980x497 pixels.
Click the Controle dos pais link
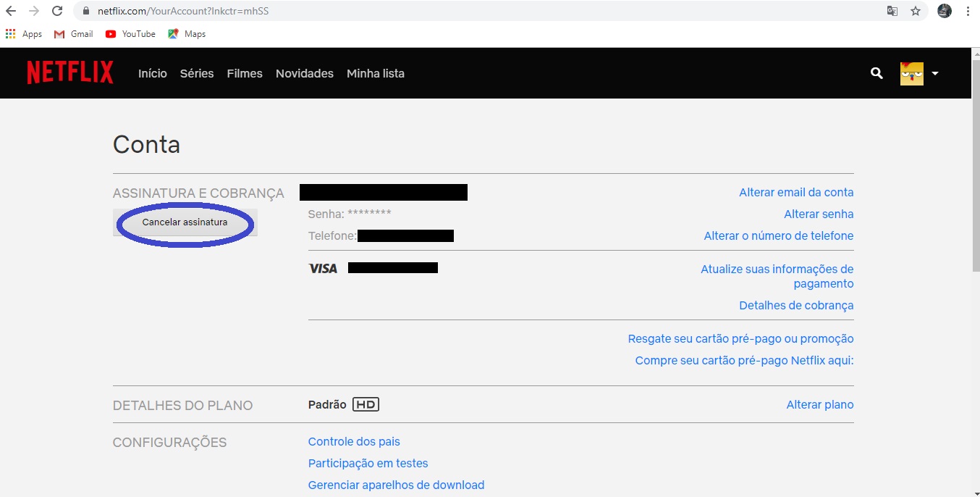[x=354, y=441]
